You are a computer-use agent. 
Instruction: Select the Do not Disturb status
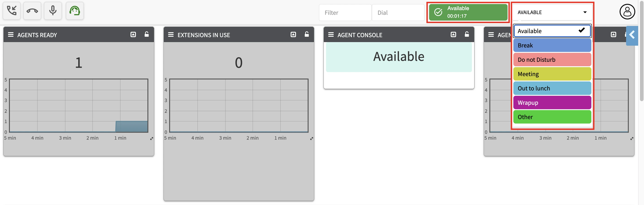tap(552, 60)
